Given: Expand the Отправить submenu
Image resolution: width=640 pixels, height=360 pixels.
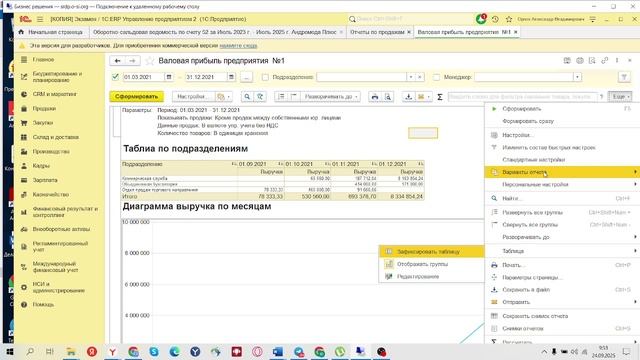Looking at the screenshot, I should [562, 302].
